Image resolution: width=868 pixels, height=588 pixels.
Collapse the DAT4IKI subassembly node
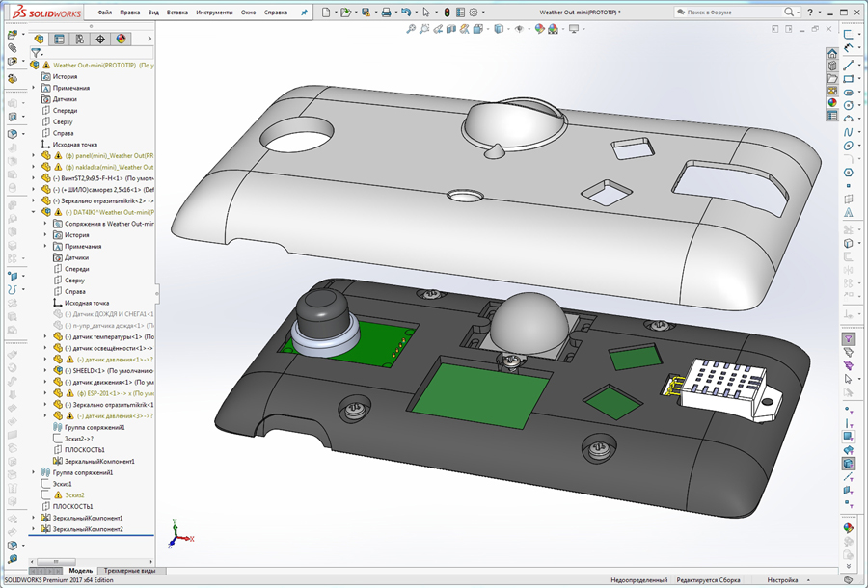coord(33,211)
